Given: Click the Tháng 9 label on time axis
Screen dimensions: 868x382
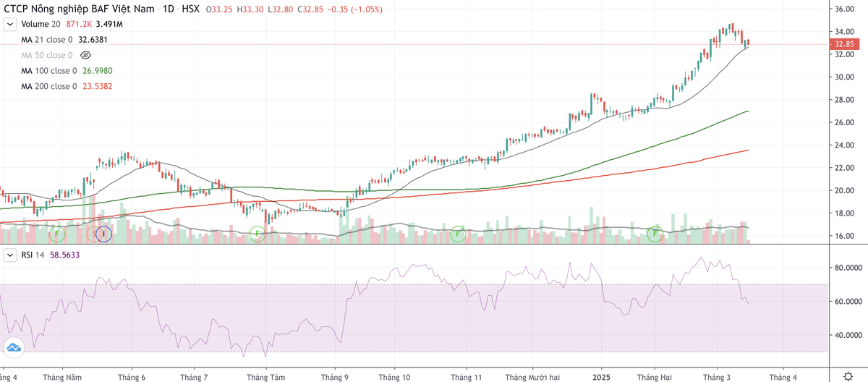Looking at the screenshot, I should coord(334,377).
